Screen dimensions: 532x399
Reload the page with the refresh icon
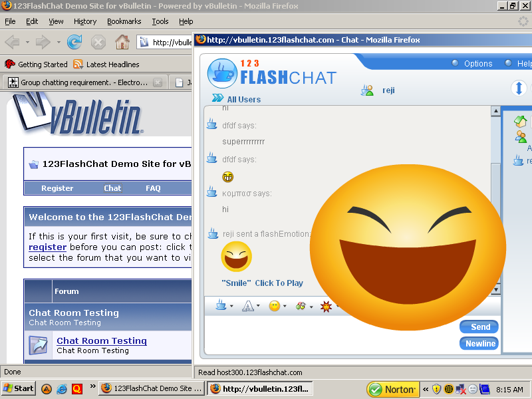click(x=74, y=42)
